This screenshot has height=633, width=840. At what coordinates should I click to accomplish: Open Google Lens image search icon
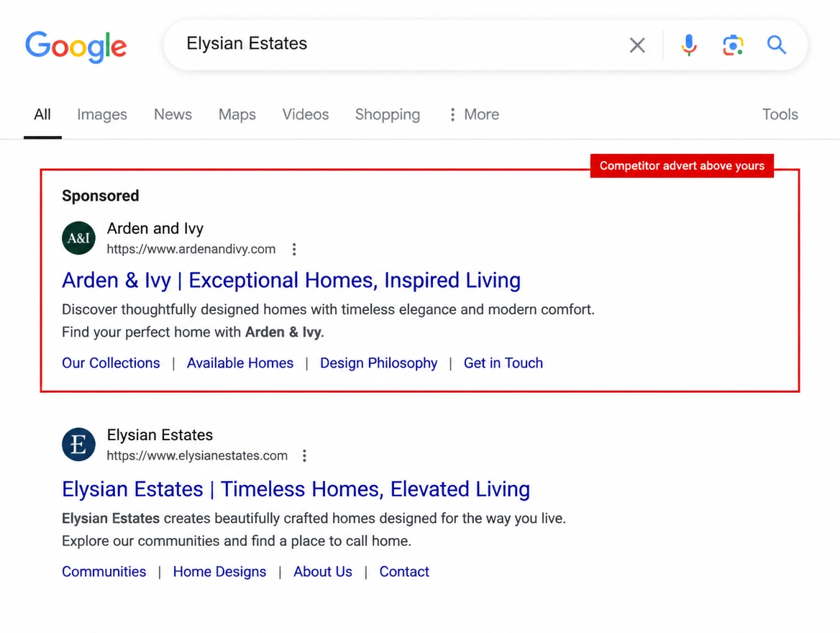click(733, 45)
